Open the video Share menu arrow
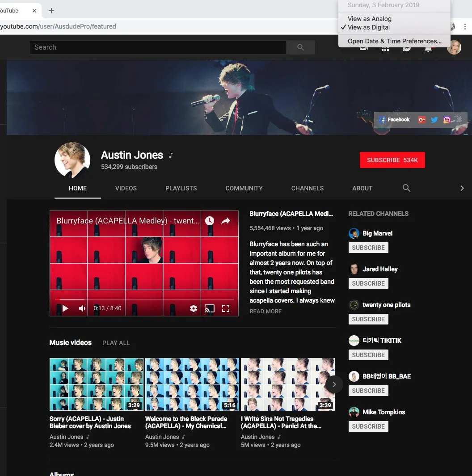This screenshot has height=476, width=472. pos(226,220)
